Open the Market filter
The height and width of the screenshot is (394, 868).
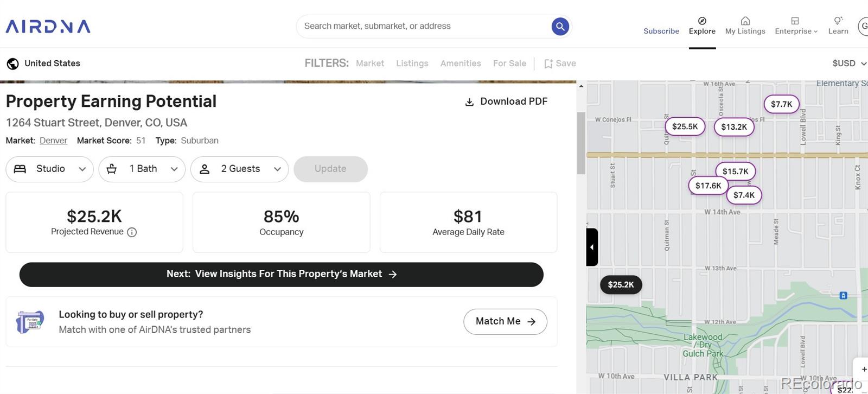370,63
